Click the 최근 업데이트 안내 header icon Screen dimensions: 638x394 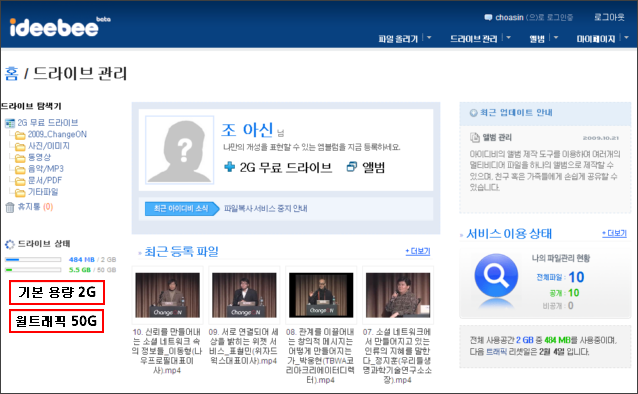click(x=473, y=113)
